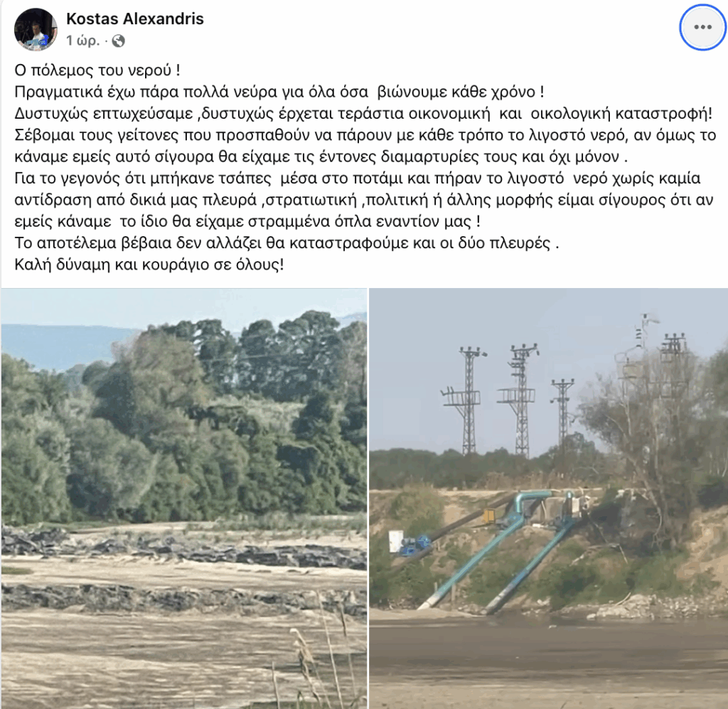Click the closing line 'Καλή δύναμη και κουράγιο'
Image resolution: width=728 pixels, height=709 pixels.
(x=149, y=265)
